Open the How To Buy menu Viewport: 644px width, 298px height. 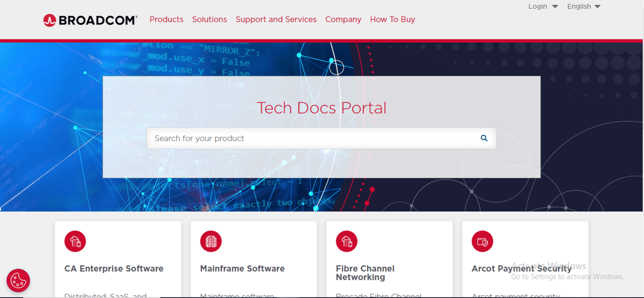click(x=393, y=19)
